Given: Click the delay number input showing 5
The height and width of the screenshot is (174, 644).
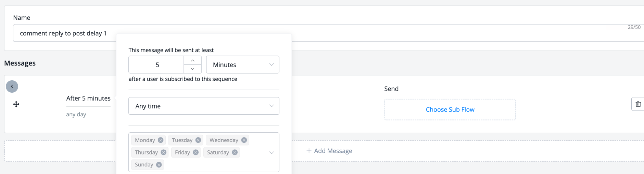Looking at the screenshot, I should [x=157, y=65].
